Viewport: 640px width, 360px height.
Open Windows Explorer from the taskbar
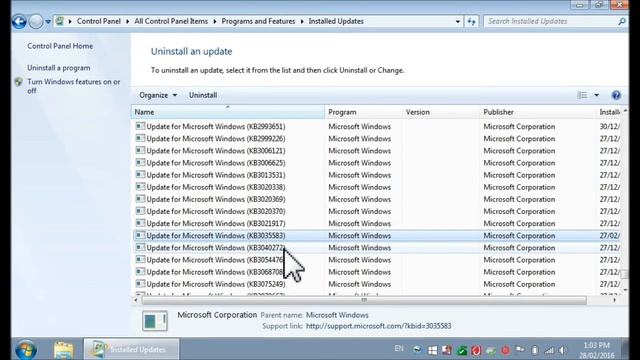click(64, 350)
